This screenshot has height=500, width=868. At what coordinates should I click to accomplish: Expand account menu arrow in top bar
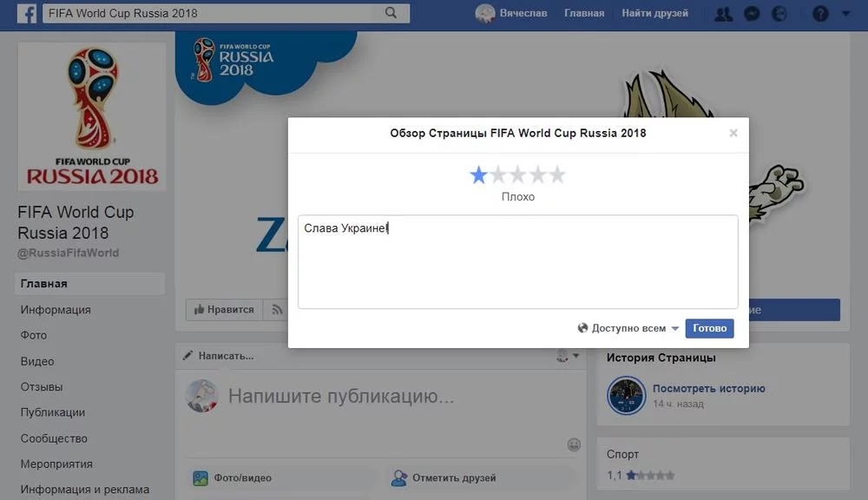point(845,13)
